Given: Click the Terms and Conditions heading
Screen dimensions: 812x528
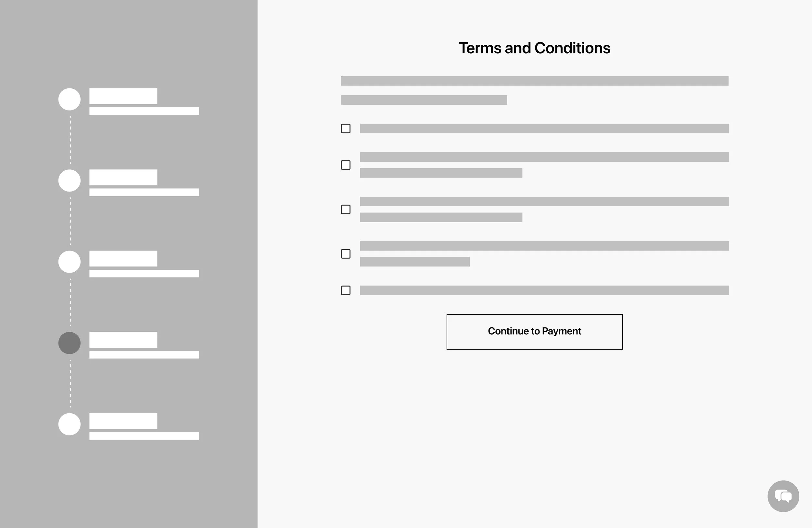Looking at the screenshot, I should 535,48.
